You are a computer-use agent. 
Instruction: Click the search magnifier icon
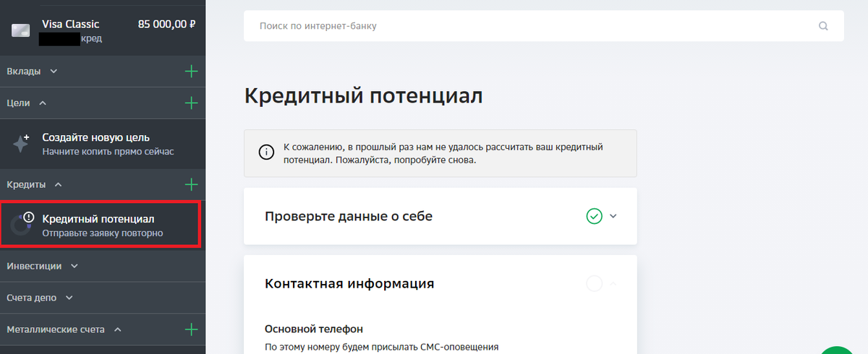(823, 26)
